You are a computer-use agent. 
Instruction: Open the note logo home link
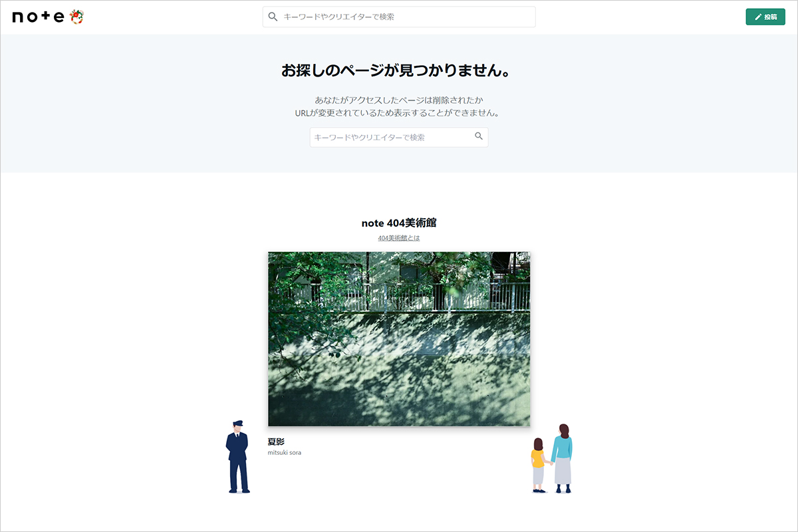39,17
